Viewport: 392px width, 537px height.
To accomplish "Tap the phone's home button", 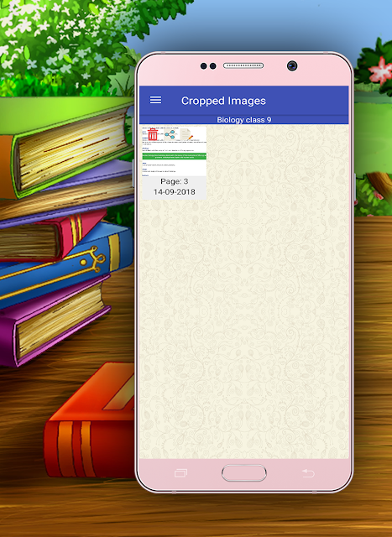I will (x=244, y=473).
